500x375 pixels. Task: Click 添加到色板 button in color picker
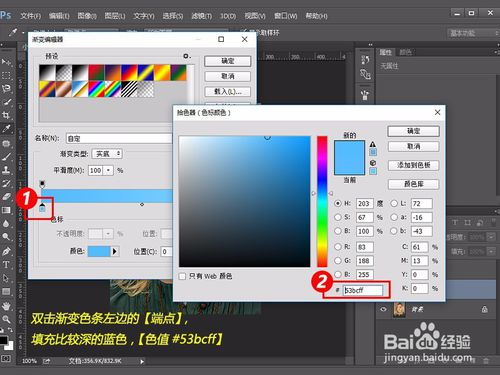413,165
